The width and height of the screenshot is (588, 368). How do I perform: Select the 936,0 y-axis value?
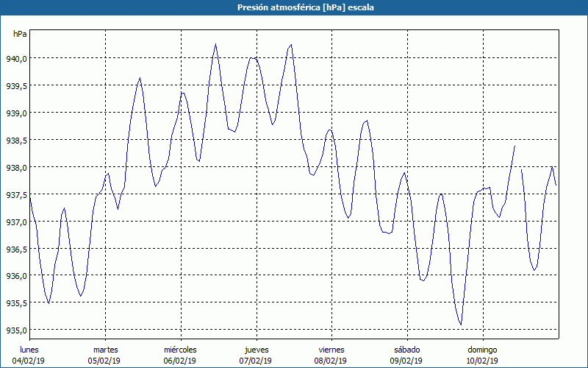coord(16,275)
